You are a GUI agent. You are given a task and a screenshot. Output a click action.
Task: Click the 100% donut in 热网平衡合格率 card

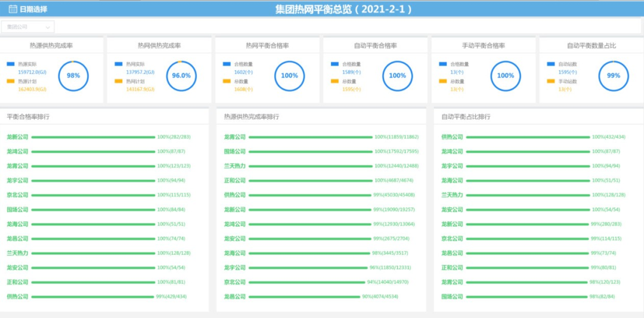pyautogui.click(x=289, y=76)
